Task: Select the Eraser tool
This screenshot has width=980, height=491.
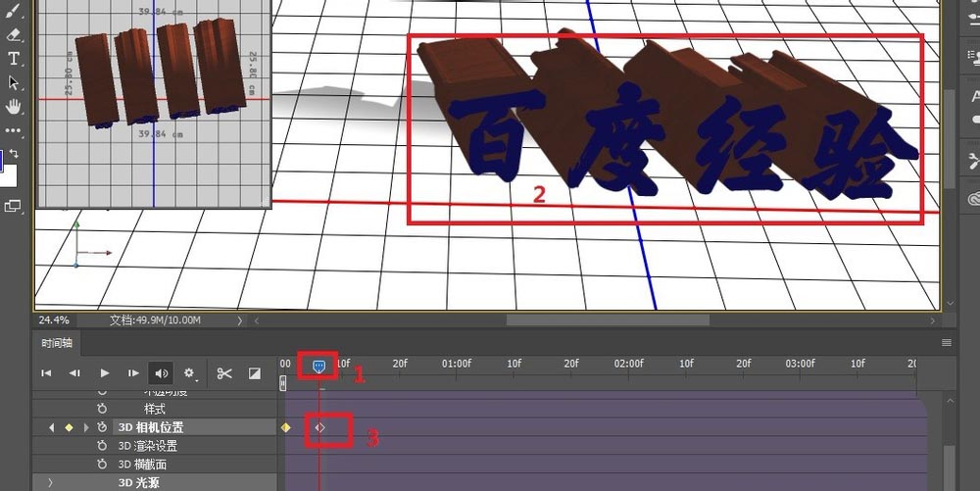Action: [13, 34]
